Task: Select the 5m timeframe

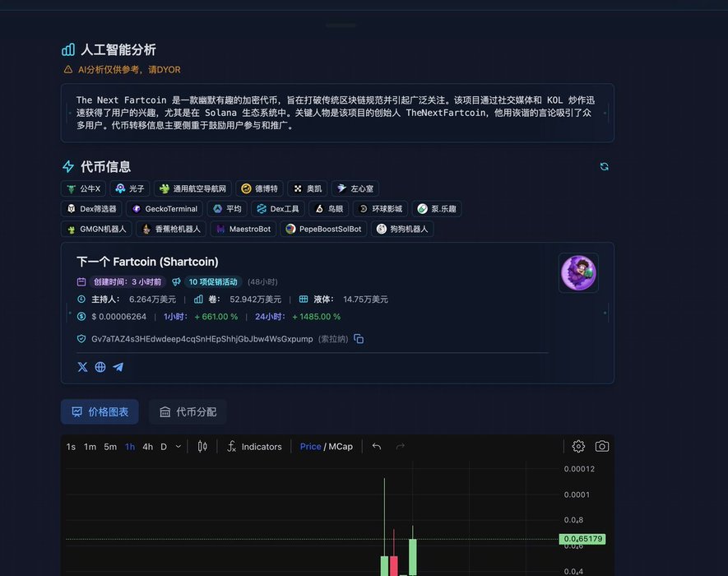Action: point(110,447)
